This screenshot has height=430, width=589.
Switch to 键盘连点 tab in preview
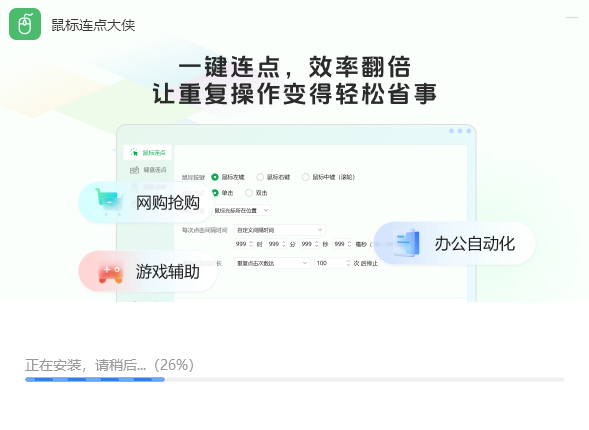click(x=147, y=170)
